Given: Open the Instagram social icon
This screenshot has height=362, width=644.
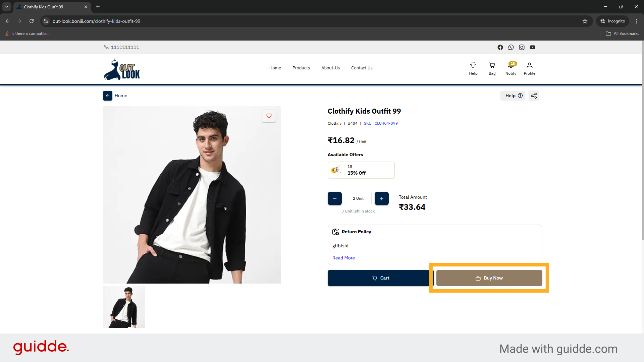Looking at the screenshot, I should click(x=522, y=47).
